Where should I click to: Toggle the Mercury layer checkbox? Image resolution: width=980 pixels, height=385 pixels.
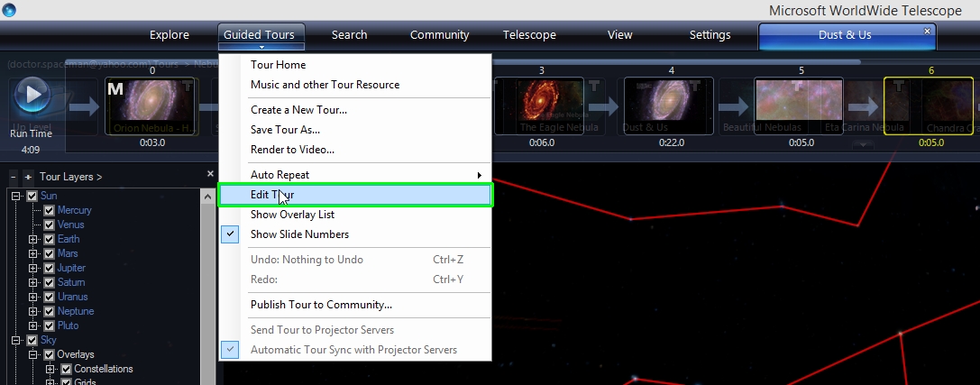coord(49,211)
